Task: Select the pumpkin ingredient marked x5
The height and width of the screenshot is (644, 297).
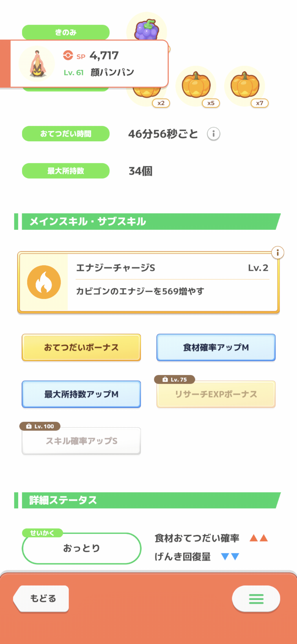Action: pos(196,86)
